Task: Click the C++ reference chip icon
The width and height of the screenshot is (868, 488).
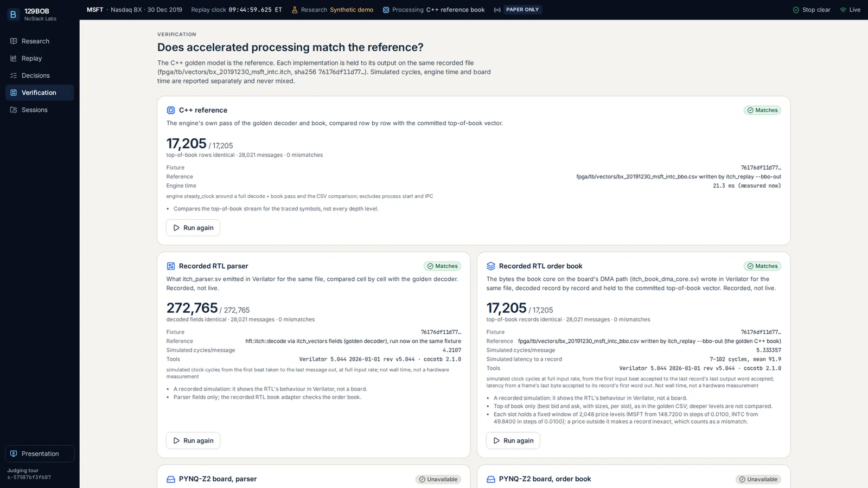Action: click(171, 110)
